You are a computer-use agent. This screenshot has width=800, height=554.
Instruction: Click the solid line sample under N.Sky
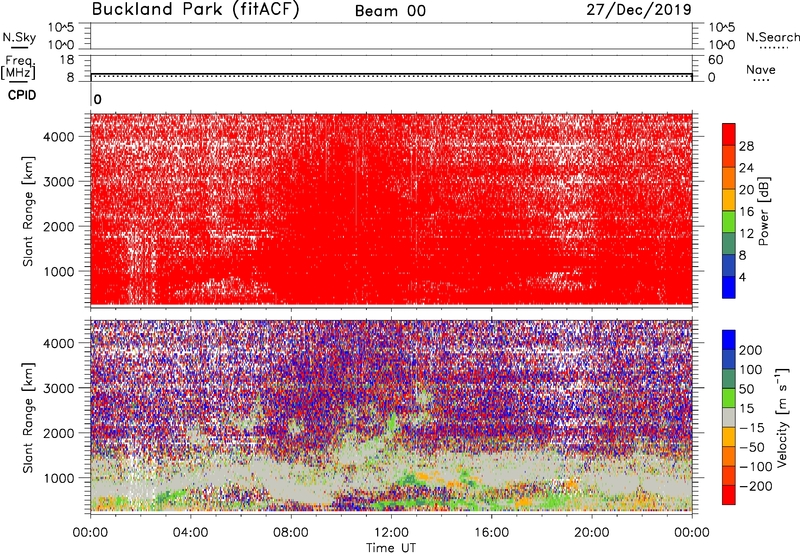tap(19, 48)
